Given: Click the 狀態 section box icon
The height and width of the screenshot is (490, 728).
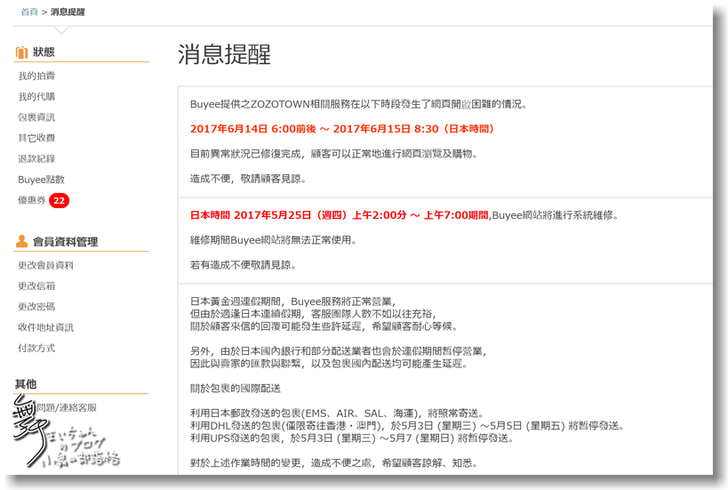Looking at the screenshot, I should [21, 51].
